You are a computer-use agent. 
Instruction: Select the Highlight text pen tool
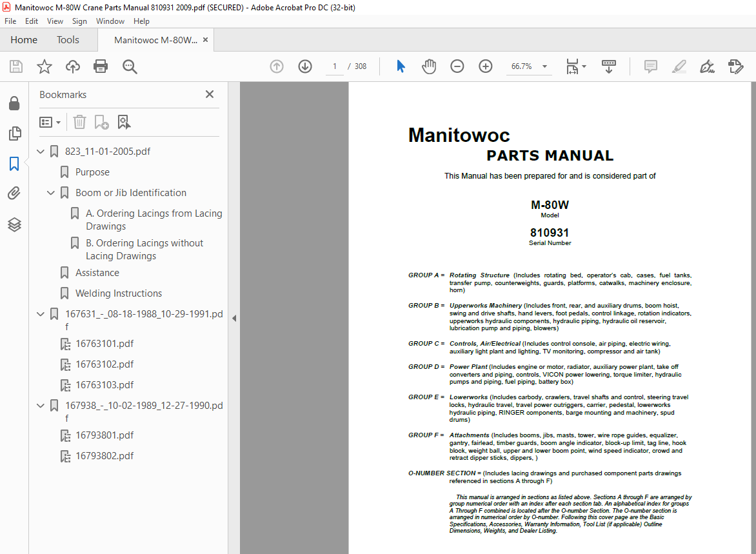pyautogui.click(x=679, y=66)
